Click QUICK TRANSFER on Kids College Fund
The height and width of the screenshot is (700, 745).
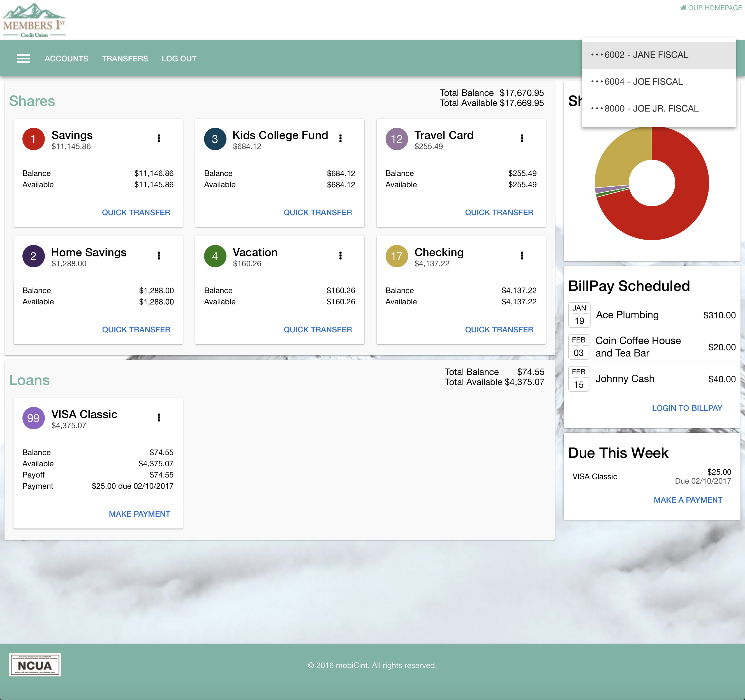click(318, 212)
